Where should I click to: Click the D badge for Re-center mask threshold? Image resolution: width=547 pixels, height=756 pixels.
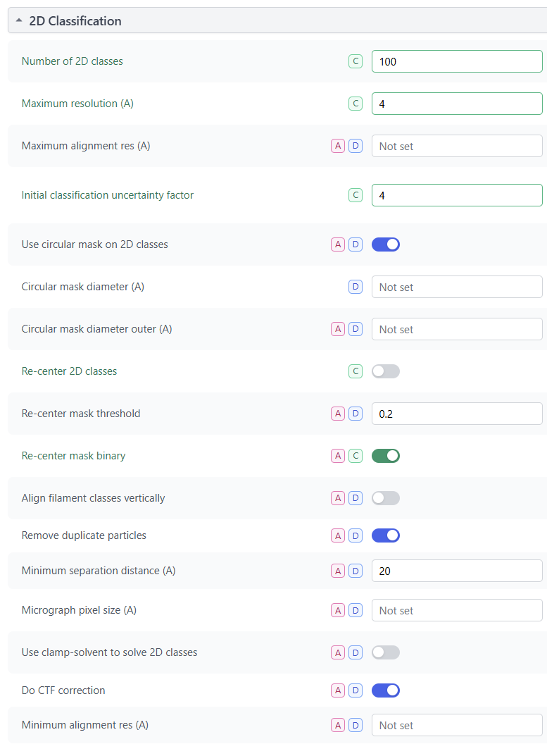pyautogui.click(x=356, y=414)
